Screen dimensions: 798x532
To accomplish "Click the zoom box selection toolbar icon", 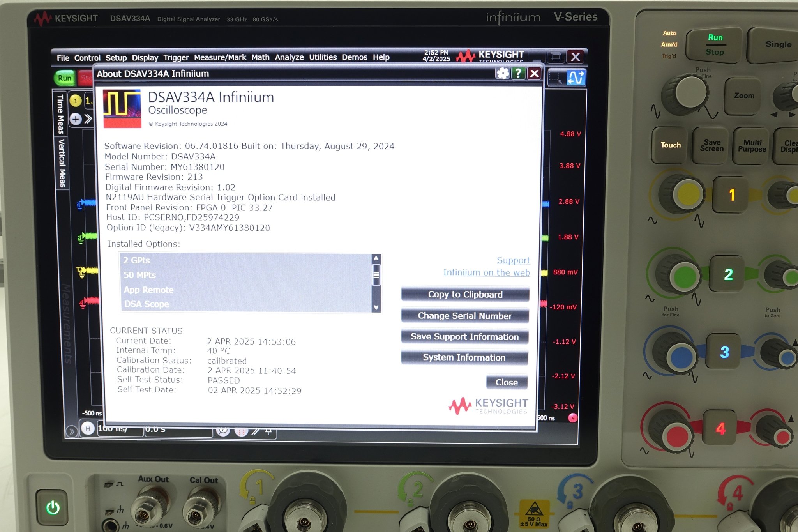I will (556, 78).
